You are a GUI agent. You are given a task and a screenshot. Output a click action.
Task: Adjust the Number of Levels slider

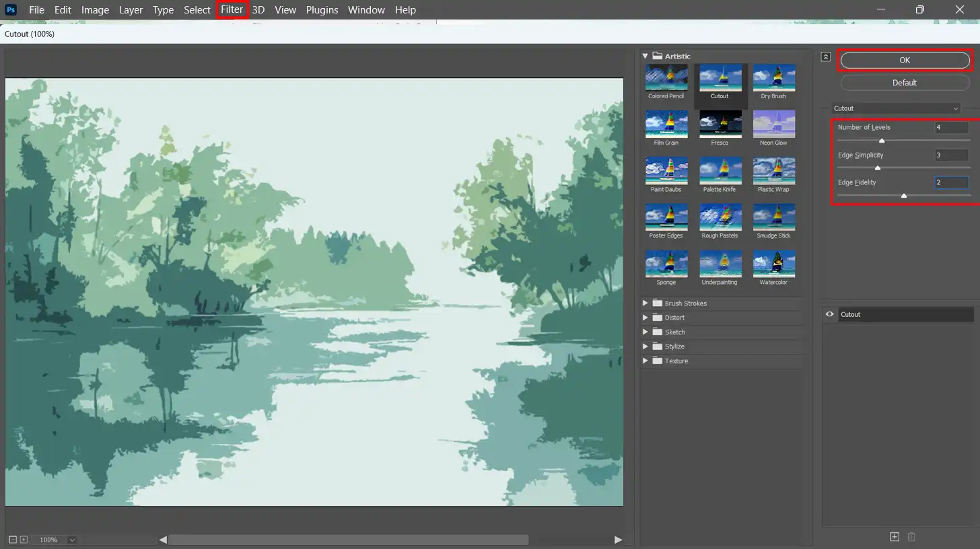click(x=882, y=141)
